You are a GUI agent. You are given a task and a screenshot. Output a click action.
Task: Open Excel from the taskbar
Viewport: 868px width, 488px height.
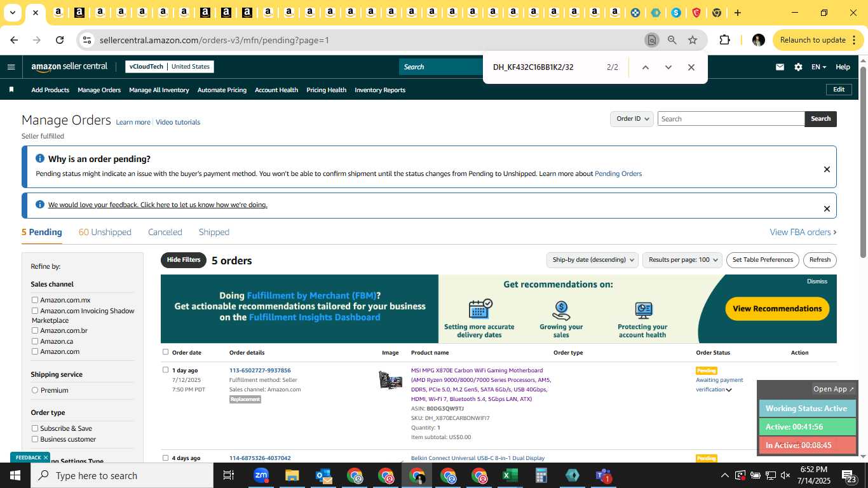(510, 475)
